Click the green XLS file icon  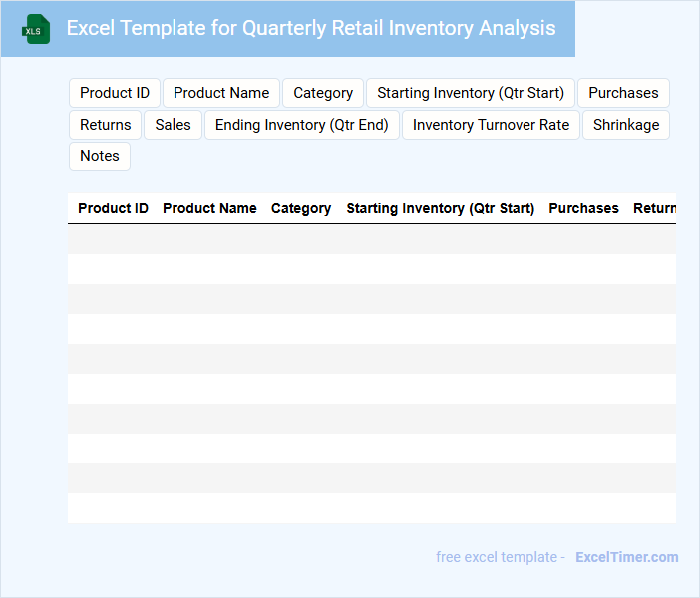[x=36, y=29]
